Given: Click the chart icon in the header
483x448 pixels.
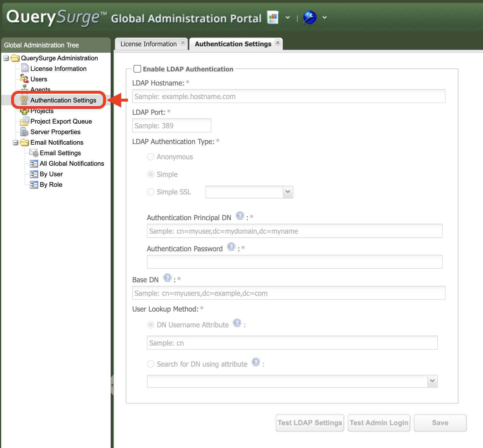Looking at the screenshot, I should point(273,18).
